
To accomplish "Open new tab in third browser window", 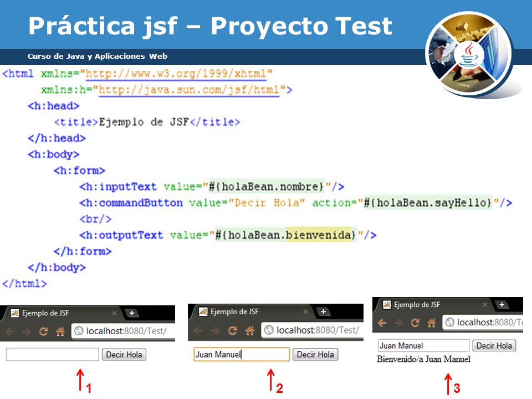I will coord(502,305).
